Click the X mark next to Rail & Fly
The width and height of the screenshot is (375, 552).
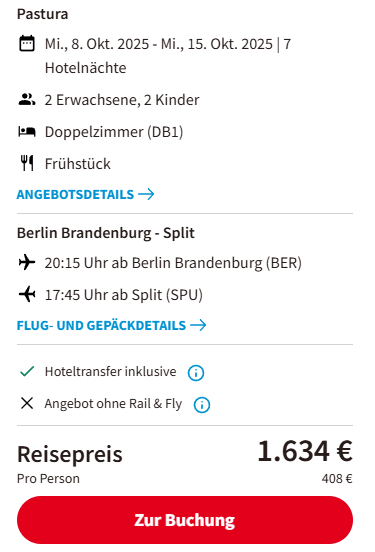coord(27,403)
